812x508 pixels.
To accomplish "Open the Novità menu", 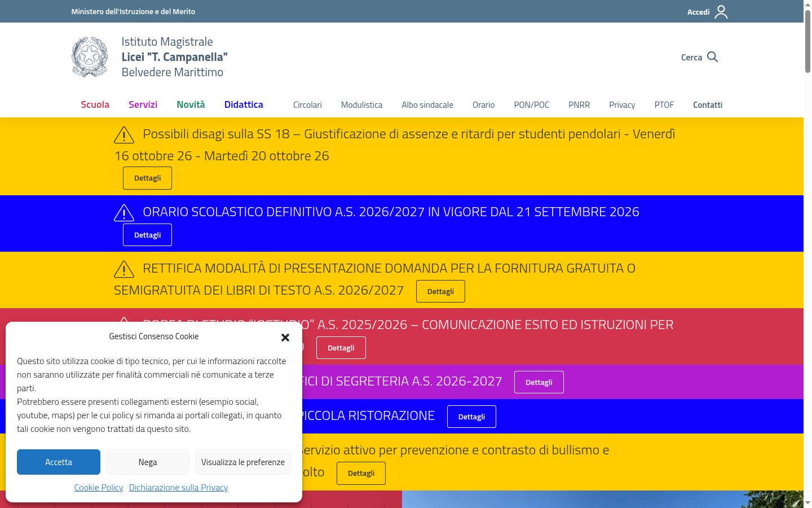I will (191, 104).
